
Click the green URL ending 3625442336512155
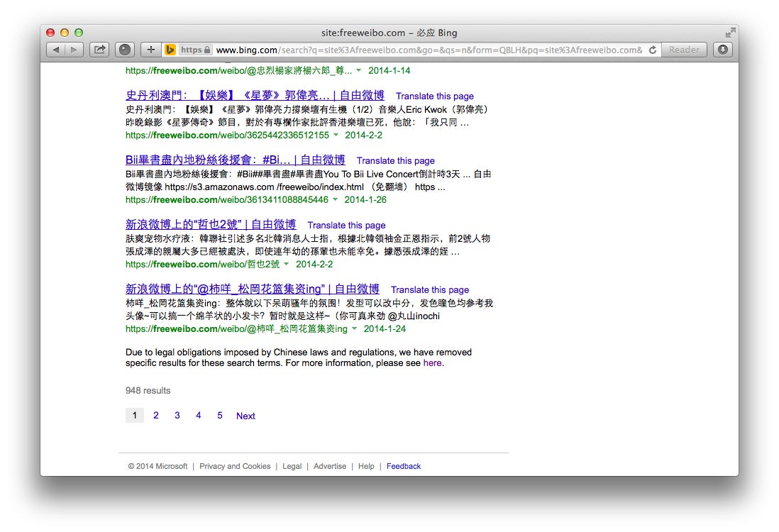(227, 135)
